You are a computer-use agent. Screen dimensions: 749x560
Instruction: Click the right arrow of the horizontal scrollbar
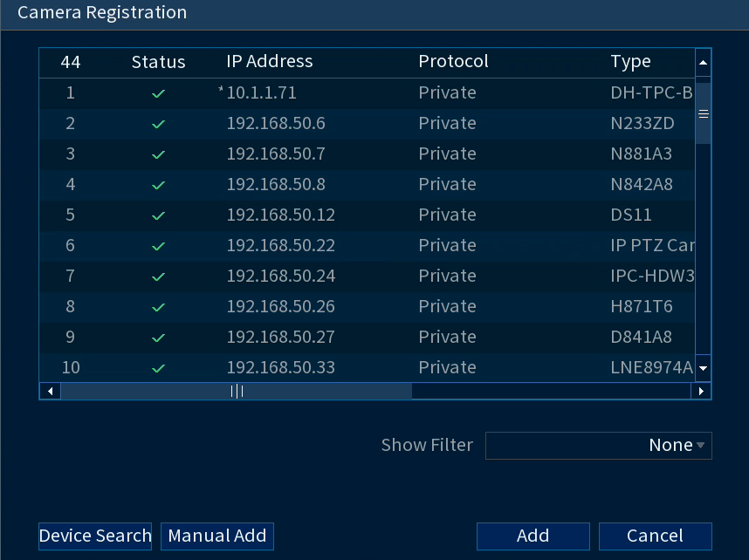click(701, 392)
